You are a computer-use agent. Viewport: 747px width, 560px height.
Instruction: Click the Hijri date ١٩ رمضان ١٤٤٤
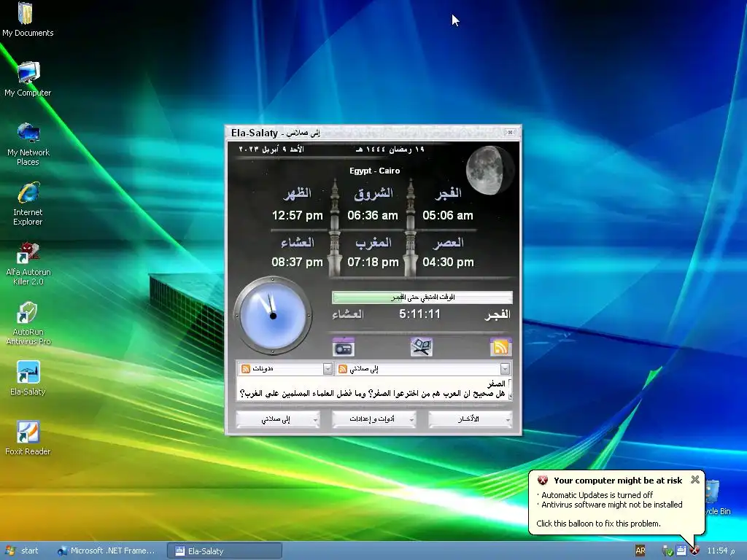pos(390,149)
